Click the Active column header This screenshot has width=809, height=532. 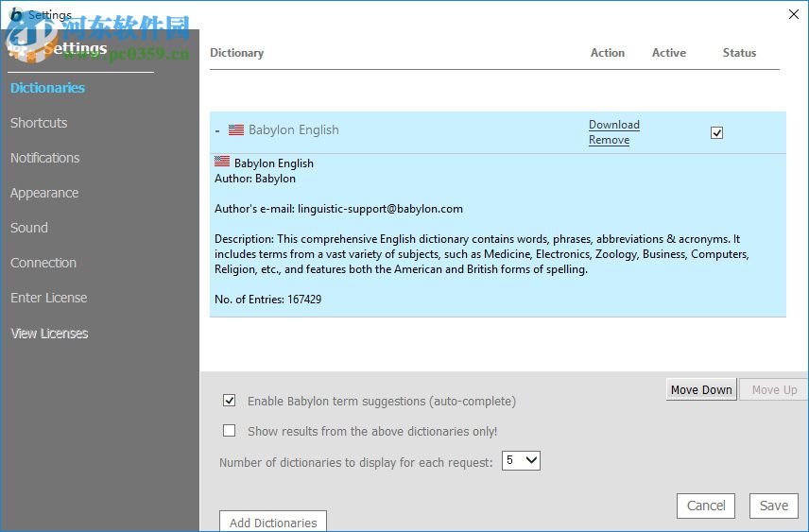(x=669, y=53)
